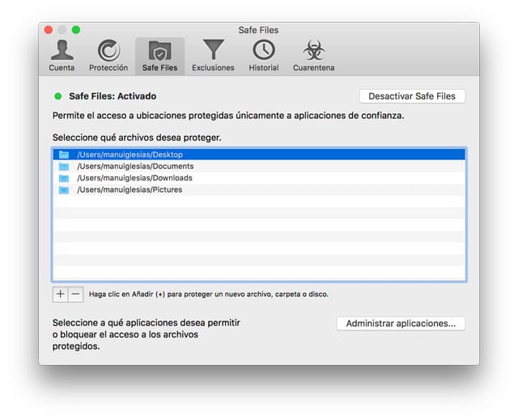The height and width of the screenshot is (420, 518).
Task: Click the Desactivar Safe Files button
Action: tap(412, 96)
